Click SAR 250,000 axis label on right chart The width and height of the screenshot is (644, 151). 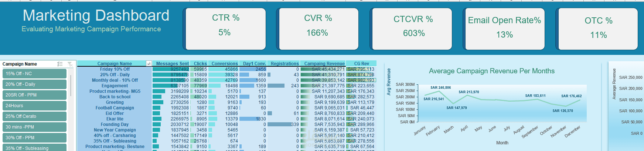coord(630,77)
